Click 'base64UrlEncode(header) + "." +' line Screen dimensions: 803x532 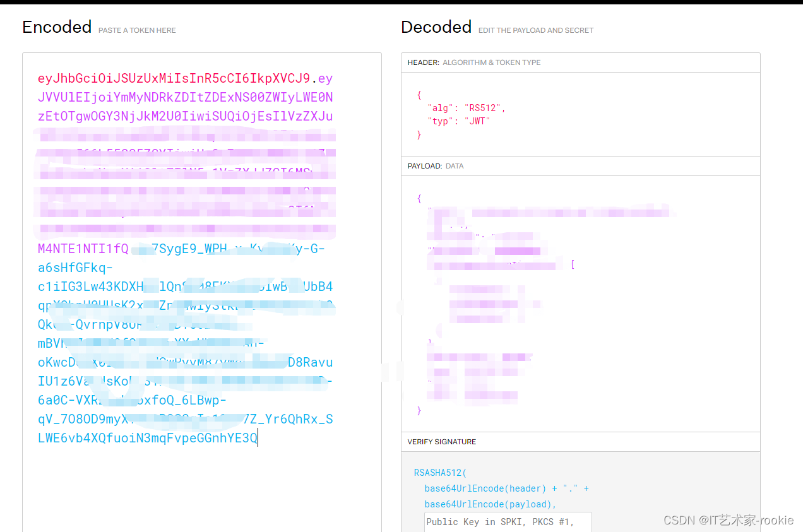pos(506,488)
